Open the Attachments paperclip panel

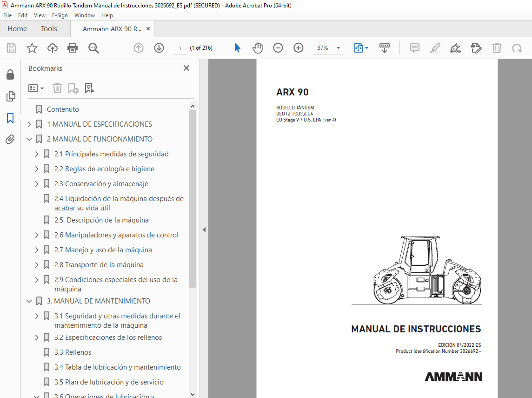pos(10,140)
